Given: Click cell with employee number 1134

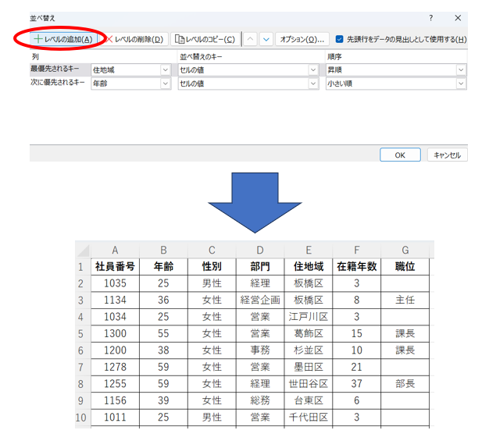Looking at the screenshot, I should [115, 300].
